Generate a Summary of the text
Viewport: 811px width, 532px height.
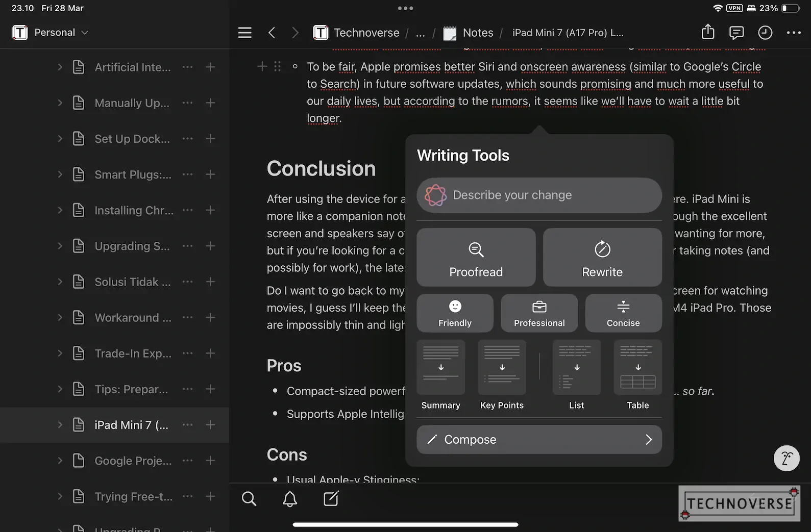click(x=441, y=376)
